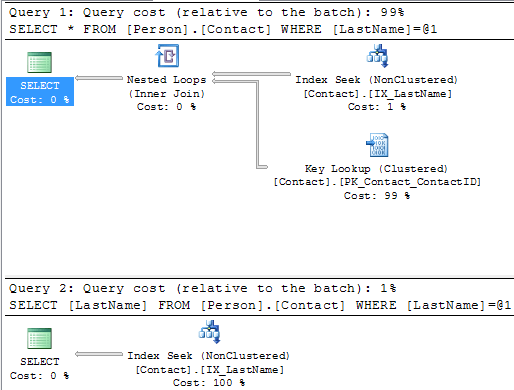Click the Key Lookup operator icon
Screen dimensions: 514x390
tap(377, 145)
